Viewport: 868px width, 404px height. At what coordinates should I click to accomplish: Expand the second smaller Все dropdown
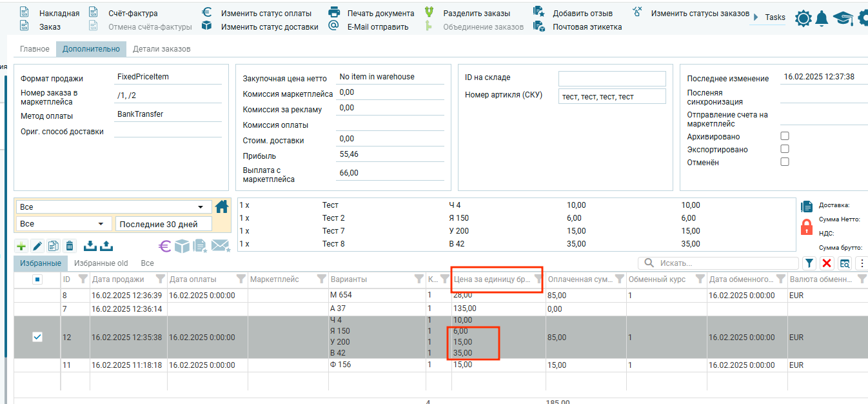point(64,224)
